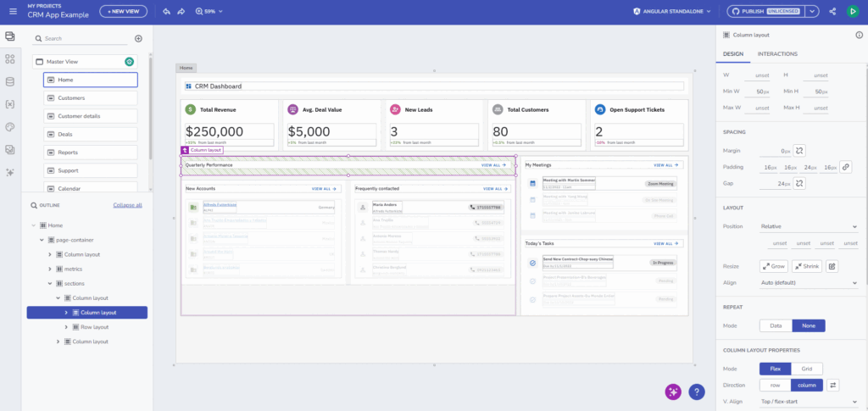Collapse the page-container outline node

pos(42,240)
